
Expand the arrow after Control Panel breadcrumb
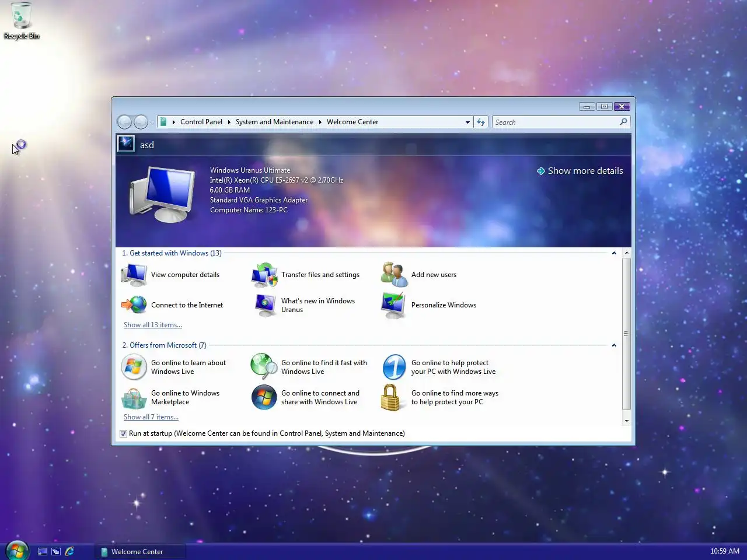229,122
